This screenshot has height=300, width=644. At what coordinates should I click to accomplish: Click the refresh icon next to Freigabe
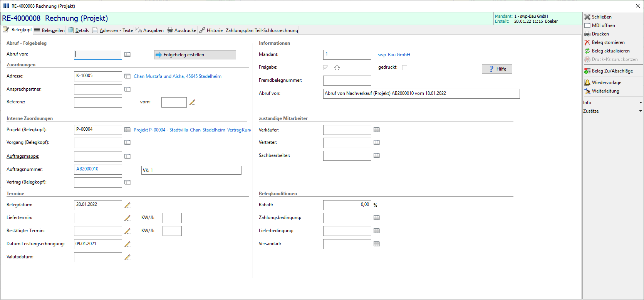point(337,68)
